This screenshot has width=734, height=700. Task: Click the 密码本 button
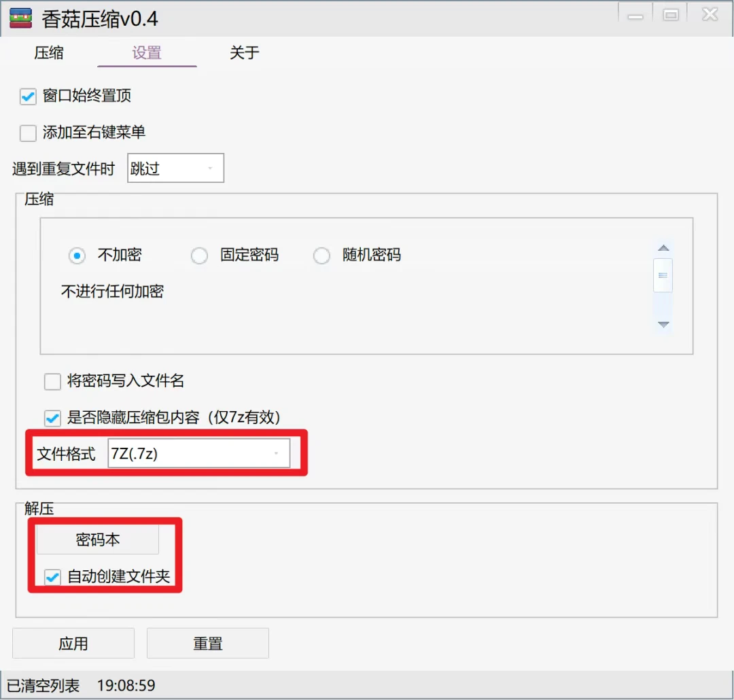[97, 540]
